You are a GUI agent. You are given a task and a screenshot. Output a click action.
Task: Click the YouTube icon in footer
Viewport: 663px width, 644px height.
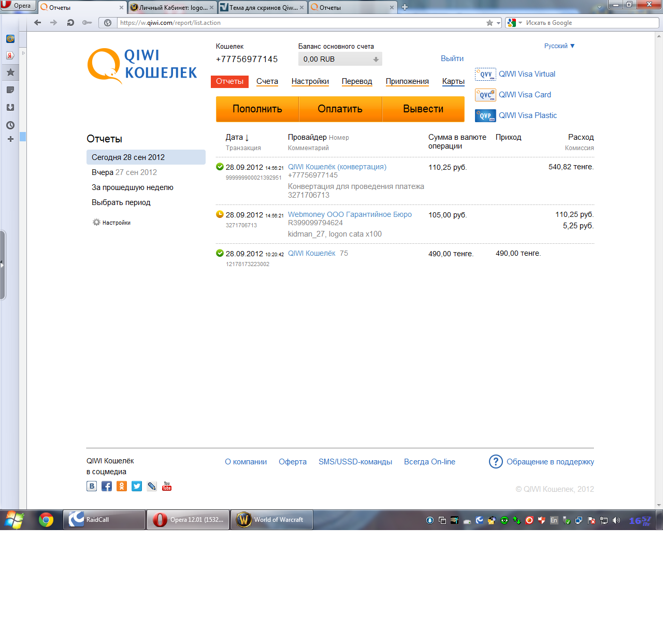[x=167, y=486]
